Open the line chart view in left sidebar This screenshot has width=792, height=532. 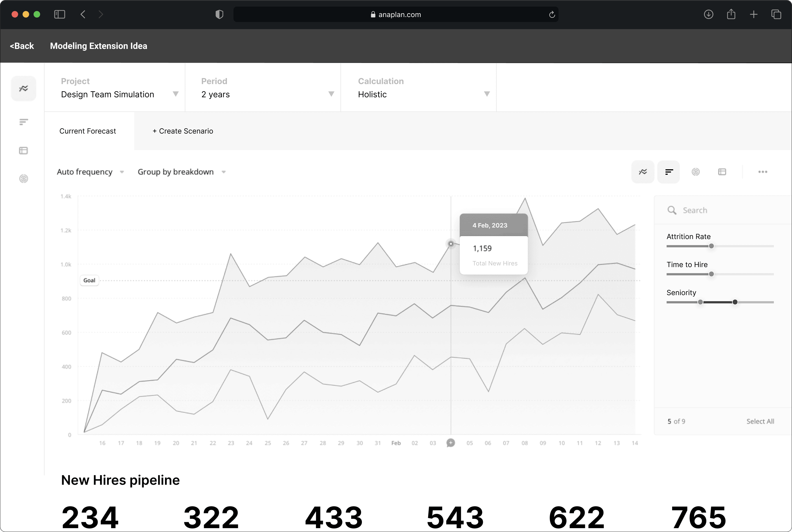(x=23, y=88)
